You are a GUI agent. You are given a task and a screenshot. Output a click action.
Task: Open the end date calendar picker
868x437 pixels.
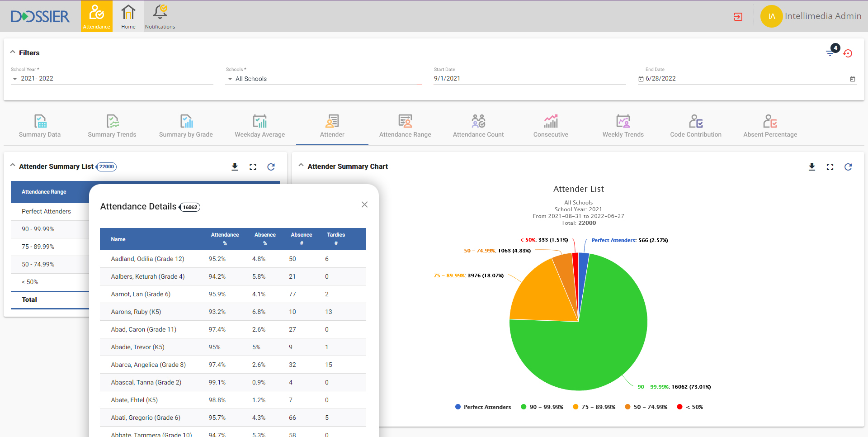(x=853, y=79)
